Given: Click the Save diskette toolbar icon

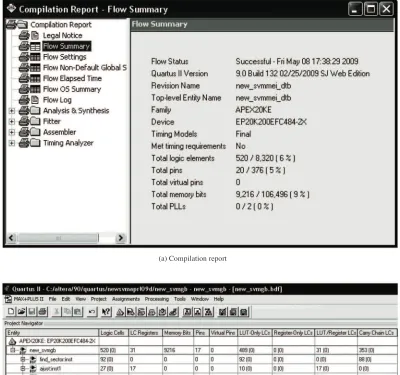Looking at the screenshot, I should (x=32, y=312).
